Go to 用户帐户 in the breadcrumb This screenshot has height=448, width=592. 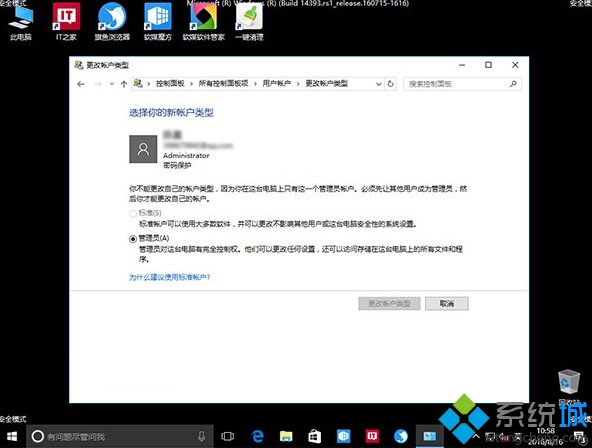coord(276,83)
